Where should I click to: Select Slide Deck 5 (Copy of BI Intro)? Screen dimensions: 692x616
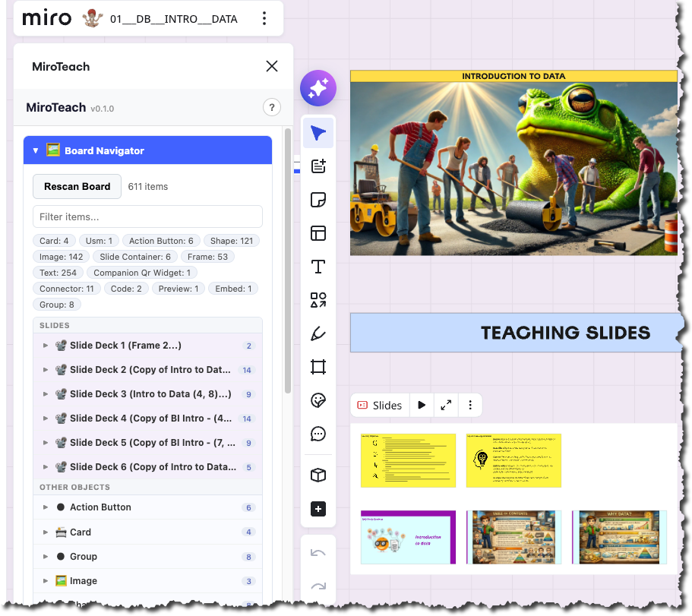(147, 443)
